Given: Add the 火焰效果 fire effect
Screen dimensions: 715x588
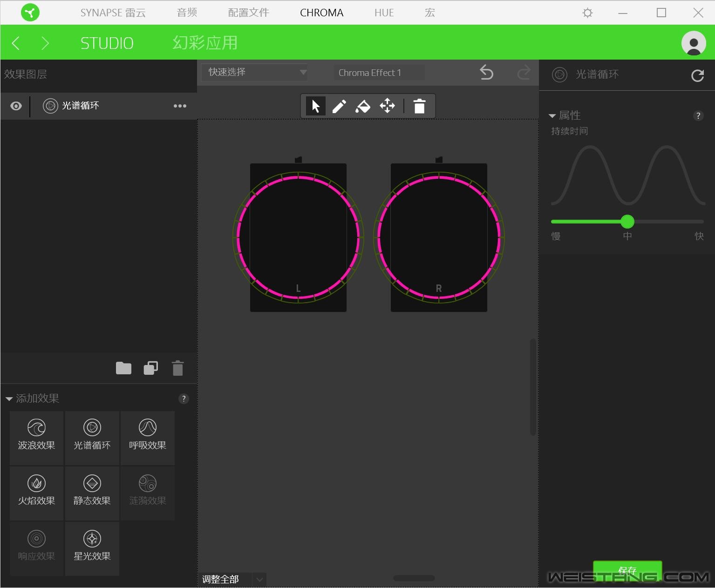Looking at the screenshot, I should (x=36, y=493).
